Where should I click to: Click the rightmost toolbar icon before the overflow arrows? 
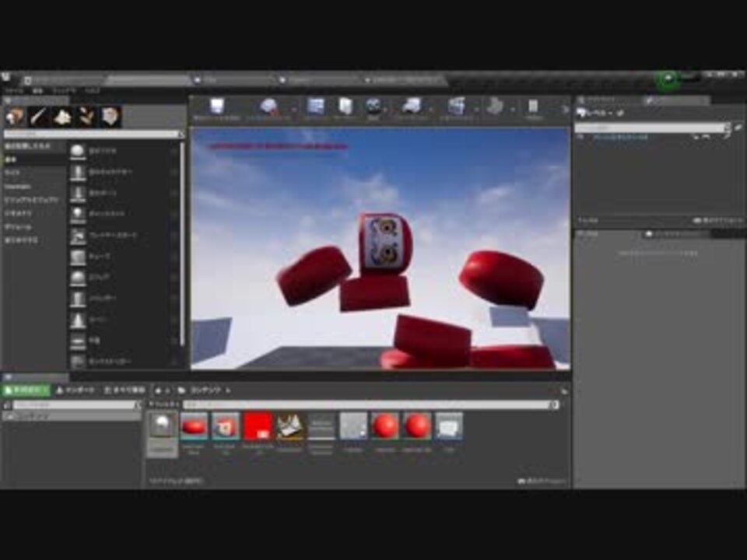pyautogui.click(x=532, y=107)
